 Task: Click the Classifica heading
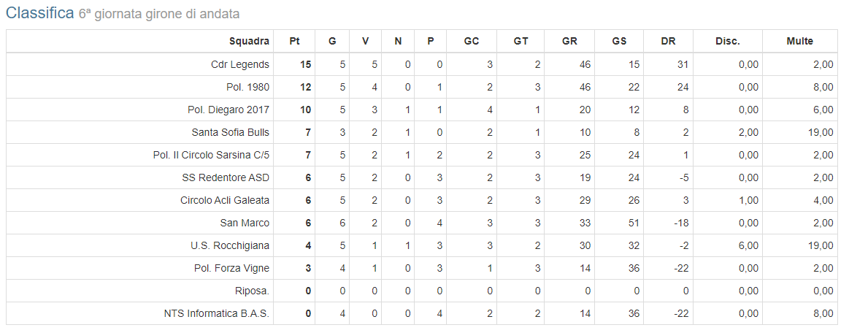pyautogui.click(x=39, y=13)
